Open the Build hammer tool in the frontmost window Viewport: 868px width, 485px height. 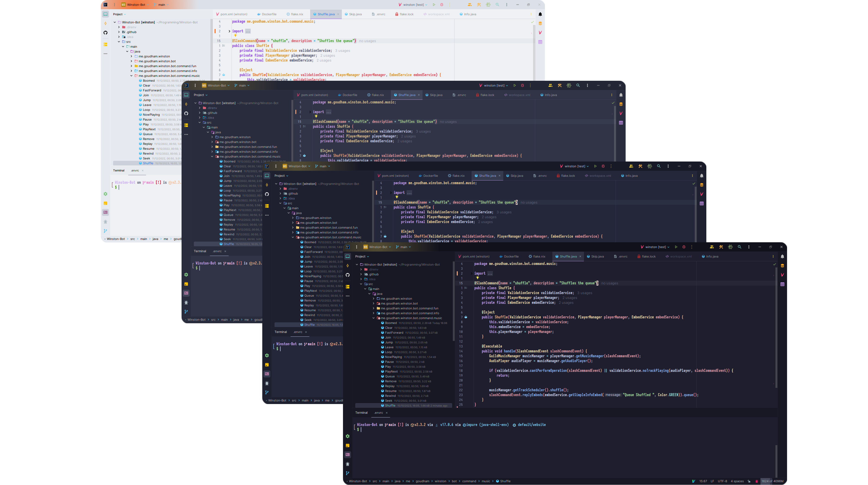click(721, 247)
